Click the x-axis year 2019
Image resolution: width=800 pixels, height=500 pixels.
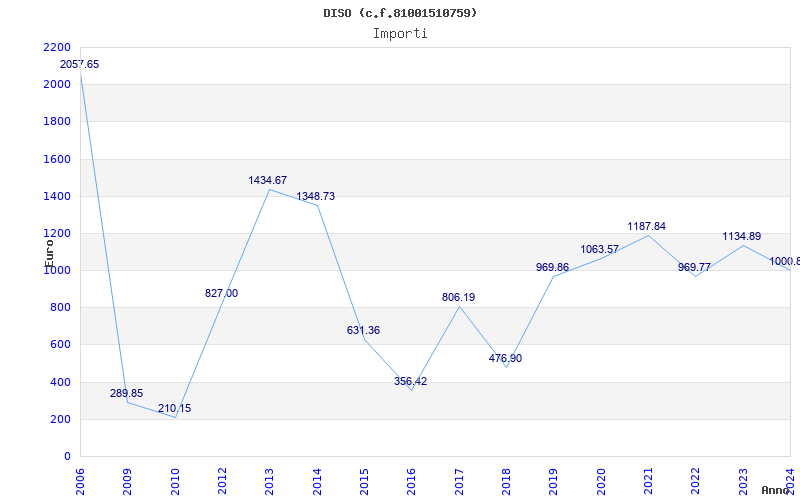click(554, 481)
